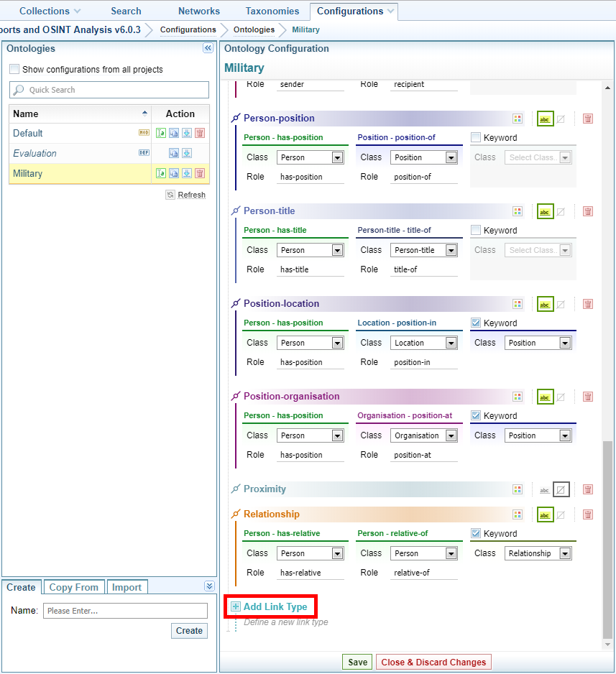
Task: Open Relationship keyword class dropdown
Action: pos(565,553)
